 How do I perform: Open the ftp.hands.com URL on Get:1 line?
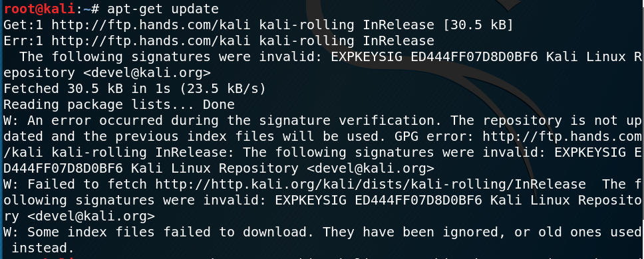(x=152, y=25)
